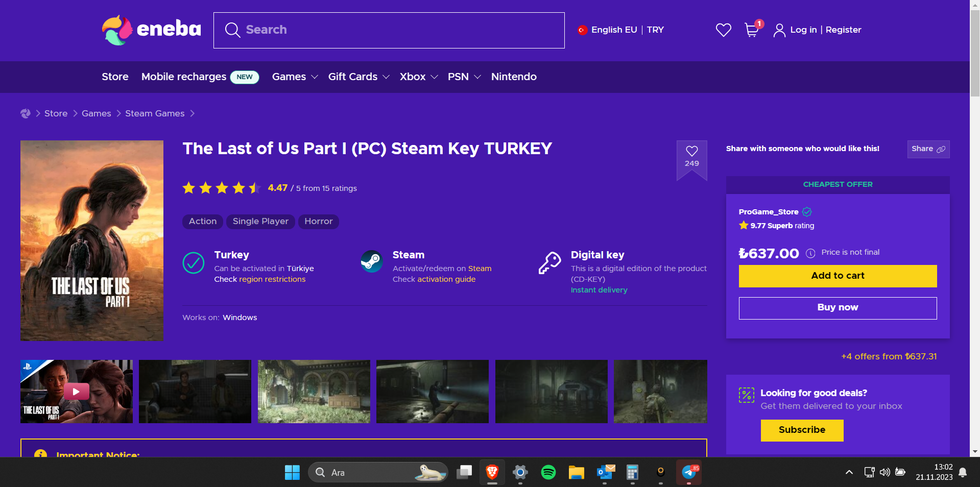This screenshot has height=487, width=980.
Task: Click the star rating display
Action: [222, 188]
